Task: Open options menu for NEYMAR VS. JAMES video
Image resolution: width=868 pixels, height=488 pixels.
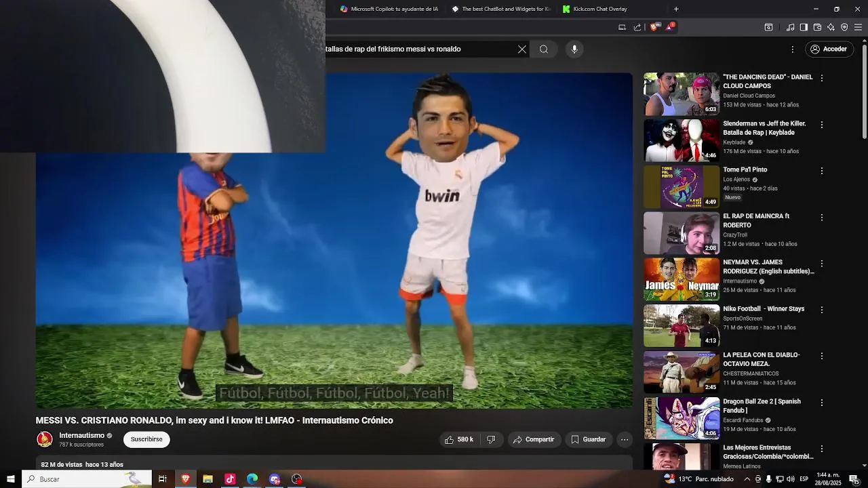Action: tap(822, 264)
